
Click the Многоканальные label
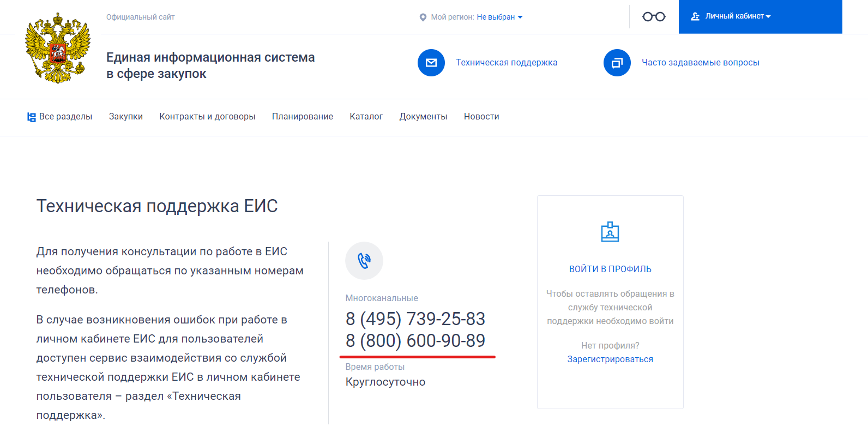(382, 298)
